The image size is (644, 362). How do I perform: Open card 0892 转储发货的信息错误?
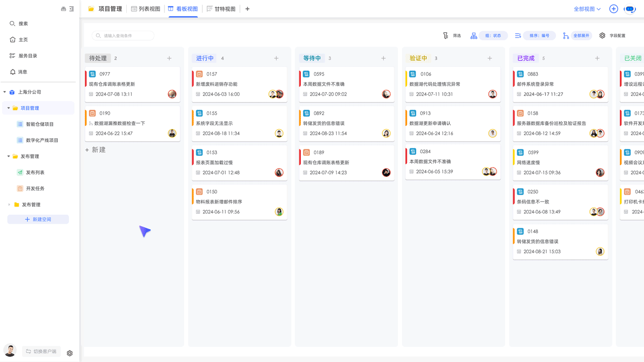[x=347, y=124]
